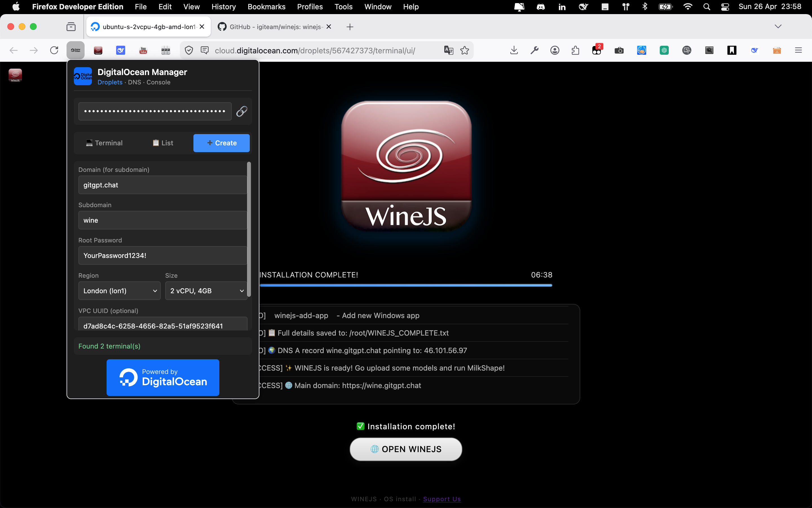Click the Bluetooth icon in the menu bar
This screenshot has height=508, width=812.
click(645, 7)
